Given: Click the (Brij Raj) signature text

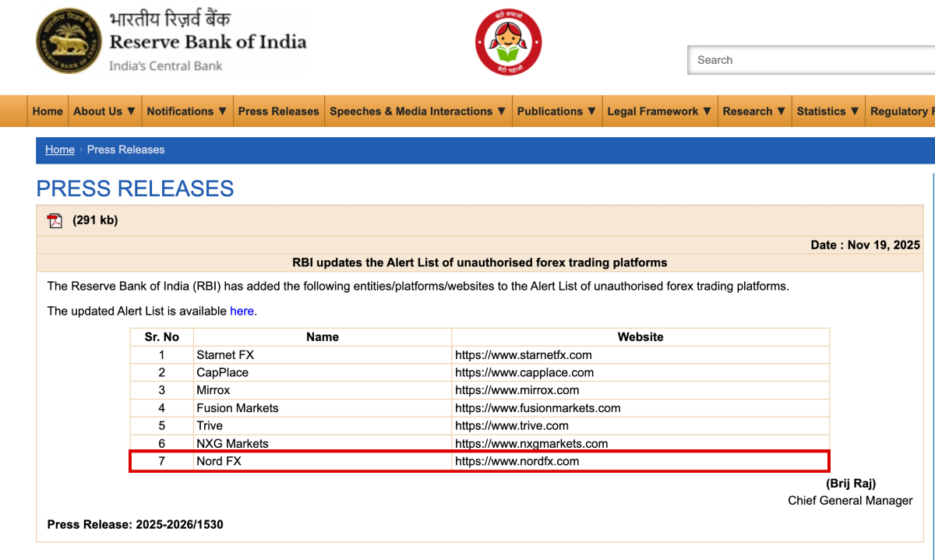Looking at the screenshot, I should point(851,484).
